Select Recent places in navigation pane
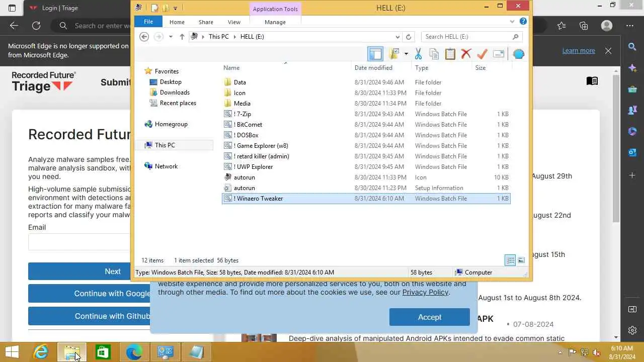Viewport: 644px width, 362px height. point(178,103)
